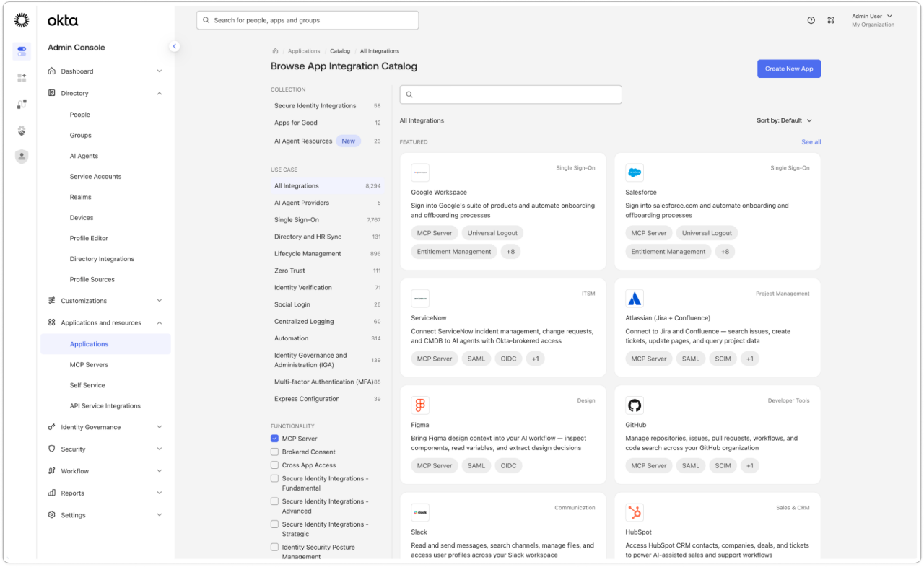Uncheck the MCP Server checkbox
924x567 pixels.
click(x=274, y=439)
